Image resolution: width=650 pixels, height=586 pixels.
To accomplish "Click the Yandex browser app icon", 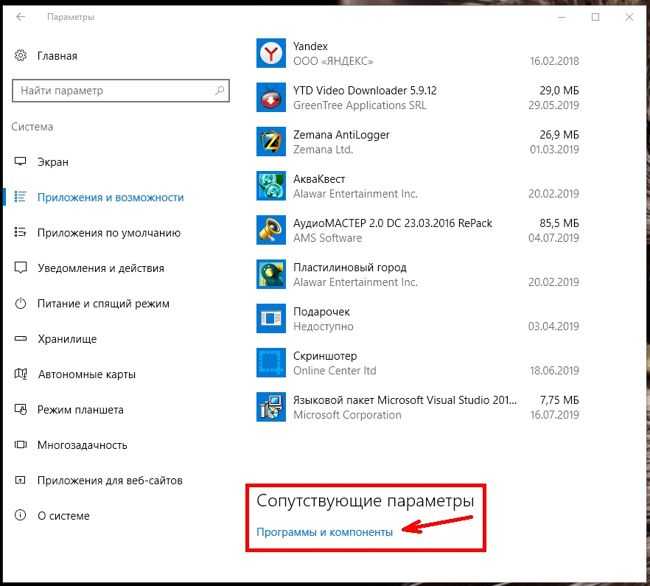I will point(271,53).
